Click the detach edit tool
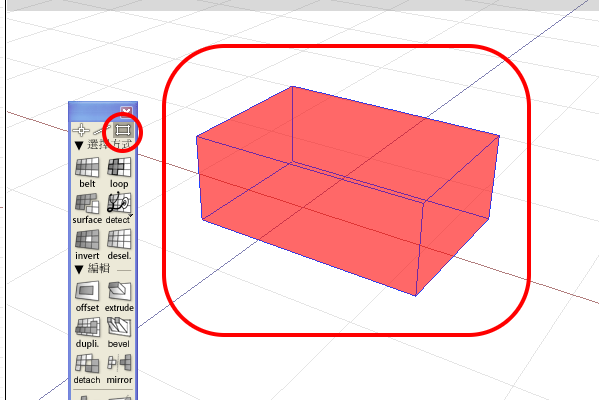600x400 pixels. (87, 369)
